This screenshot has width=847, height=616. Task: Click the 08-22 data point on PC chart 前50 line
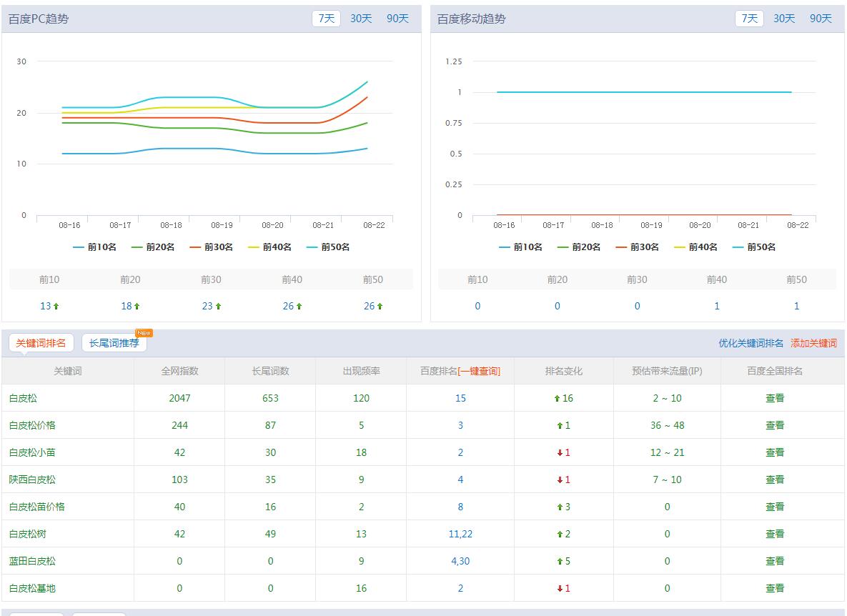367,81
